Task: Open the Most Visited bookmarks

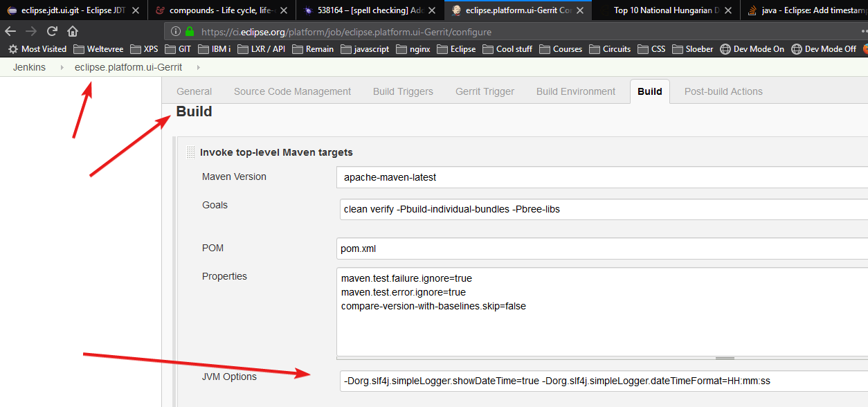Action: 37,49
